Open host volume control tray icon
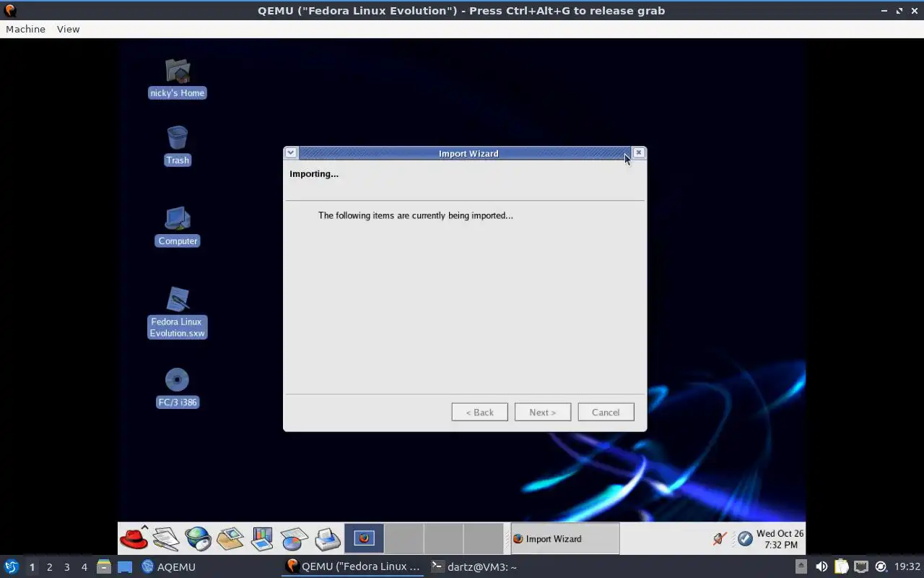This screenshot has height=578, width=924. [x=821, y=566]
